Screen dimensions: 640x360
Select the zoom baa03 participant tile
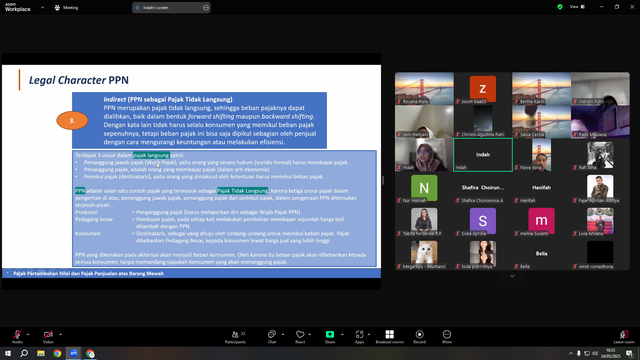483,89
